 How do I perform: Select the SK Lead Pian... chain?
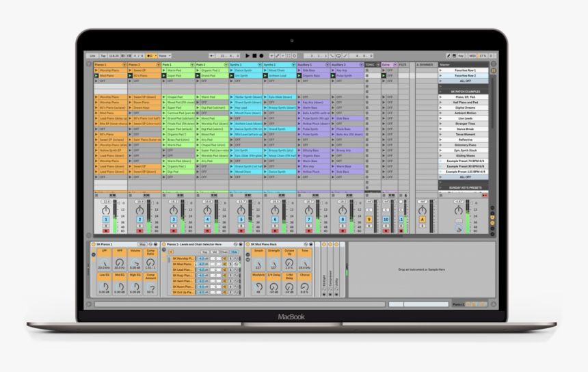tap(183, 269)
